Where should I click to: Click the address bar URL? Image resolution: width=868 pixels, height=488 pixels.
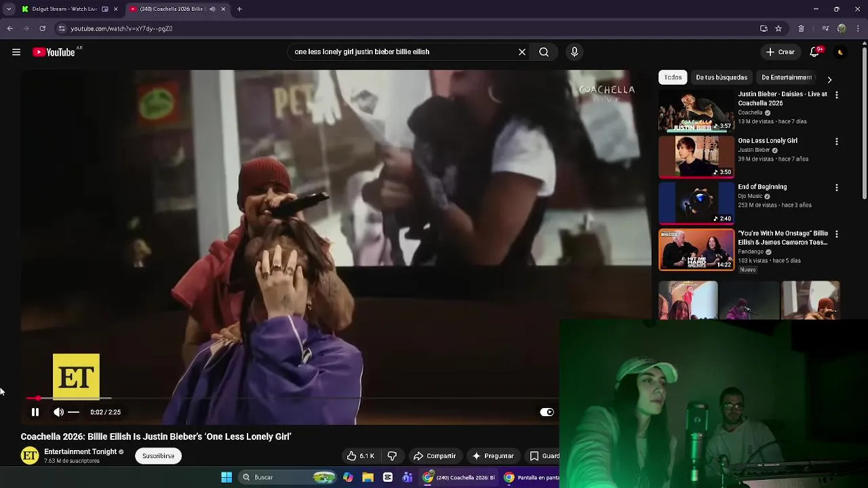[x=121, y=28]
